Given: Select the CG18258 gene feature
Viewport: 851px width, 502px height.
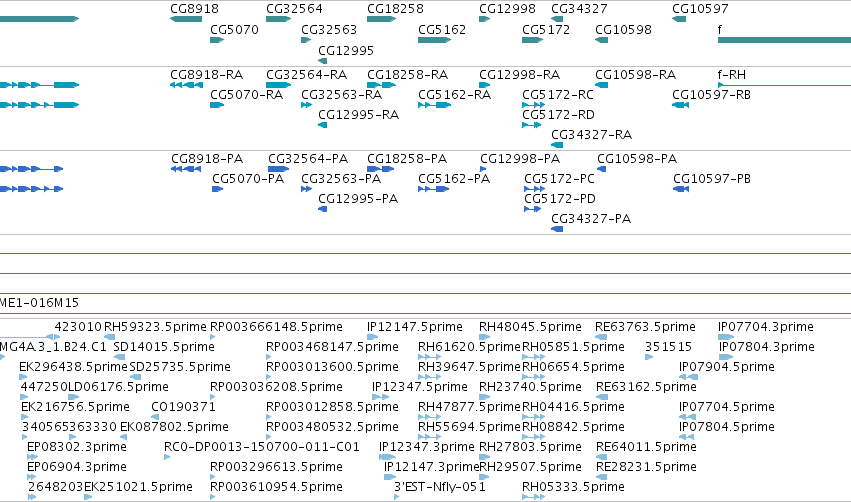Looking at the screenshot, I should pyautogui.click(x=381, y=19).
